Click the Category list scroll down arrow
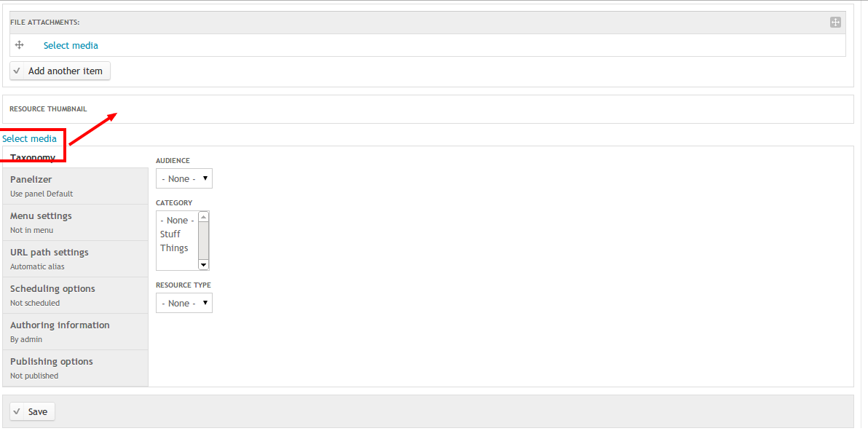The image size is (868, 431). coord(203,265)
